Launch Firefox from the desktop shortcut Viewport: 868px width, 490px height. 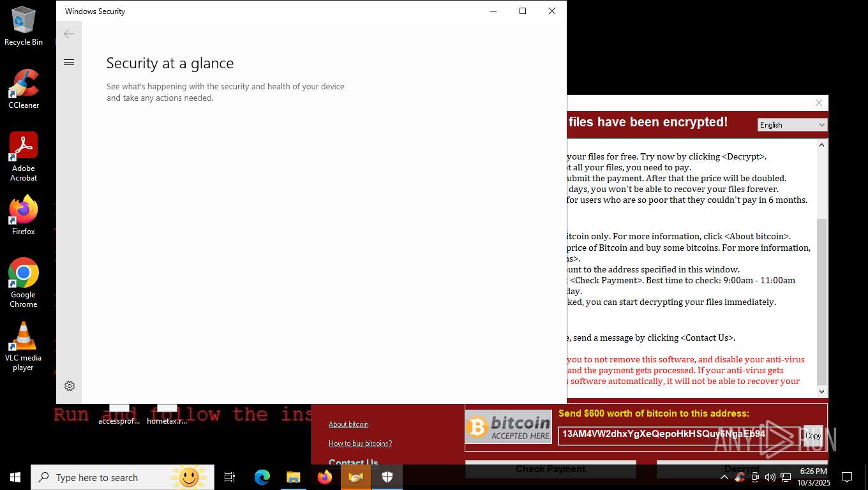click(24, 216)
